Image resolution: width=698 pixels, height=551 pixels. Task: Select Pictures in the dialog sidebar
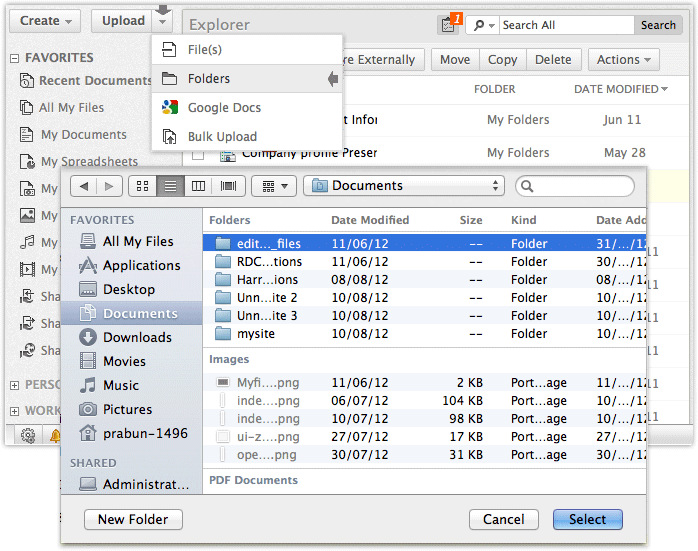tap(127, 409)
